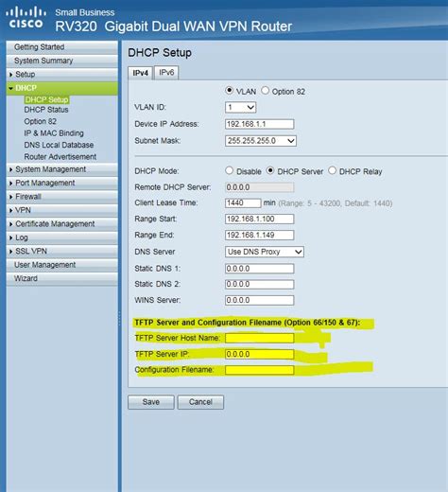This screenshot has height=492, width=448.
Task: Open the Subnet Mask dropdown
Action: pos(261,141)
